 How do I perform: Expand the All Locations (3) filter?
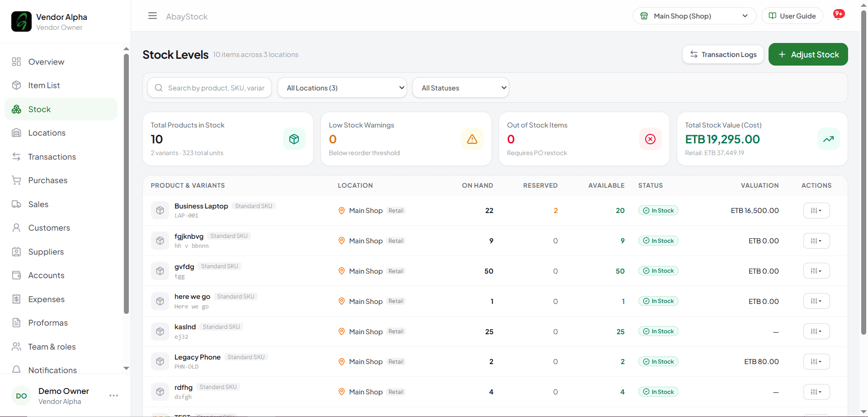pos(342,88)
